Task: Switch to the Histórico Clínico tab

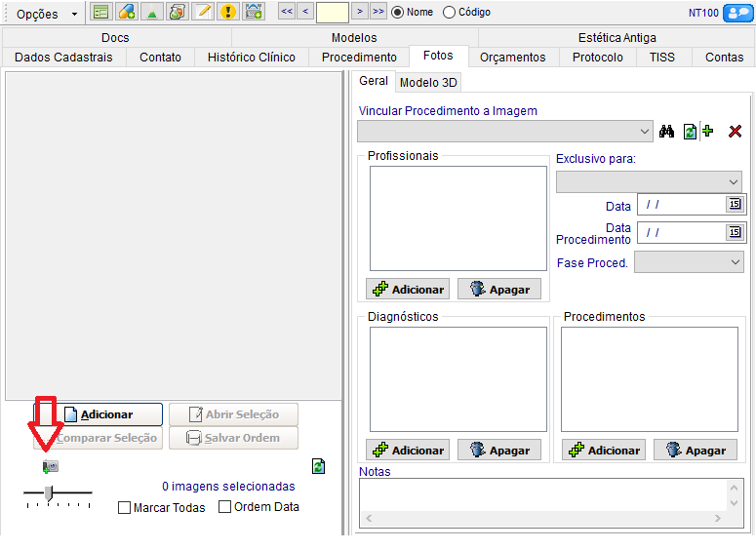Action: (x=251, y=58)
